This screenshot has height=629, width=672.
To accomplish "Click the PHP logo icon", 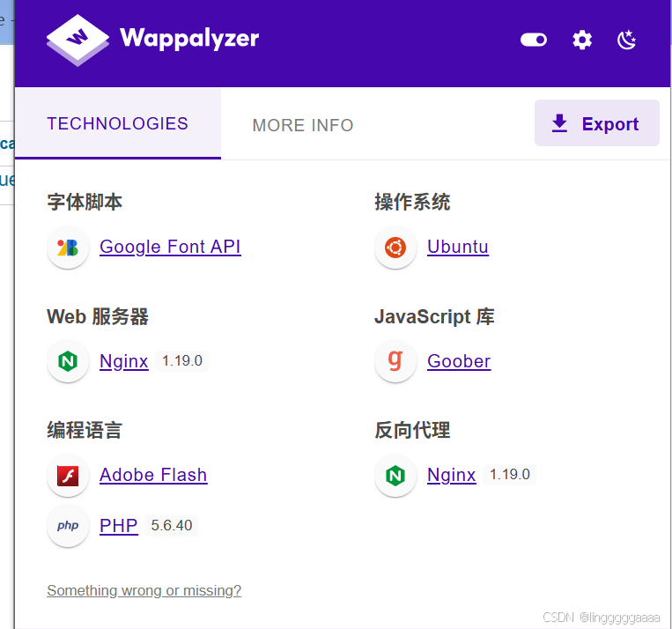I will click(68, 526).
